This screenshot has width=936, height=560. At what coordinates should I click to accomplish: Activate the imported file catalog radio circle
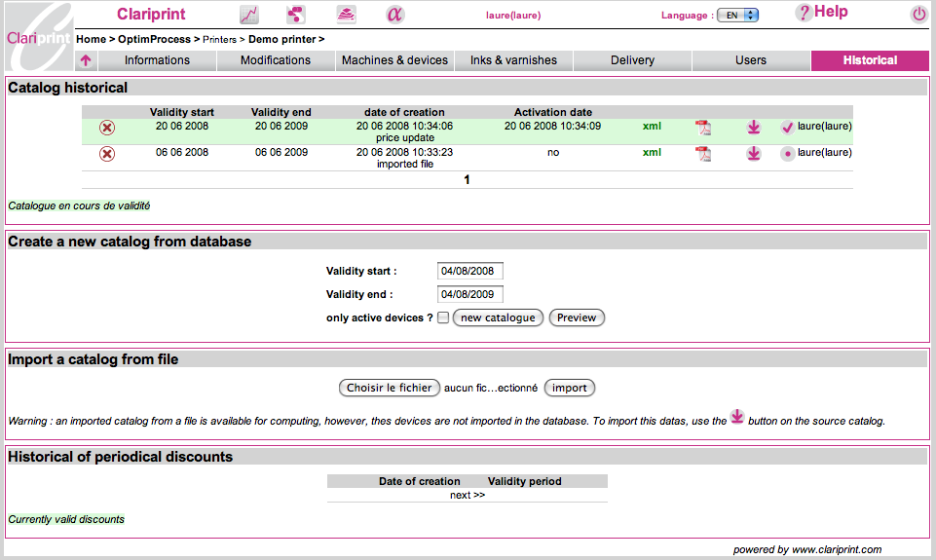[x=787, y=154]
